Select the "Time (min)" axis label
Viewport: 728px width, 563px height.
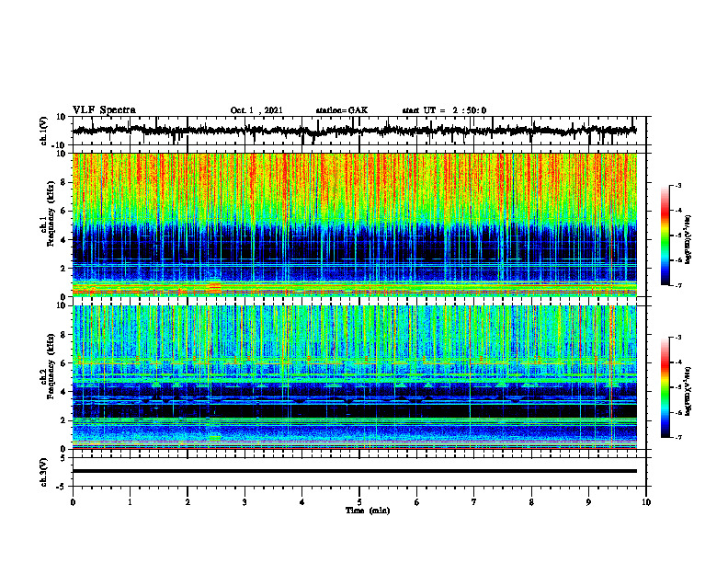(x=368, y=511)
